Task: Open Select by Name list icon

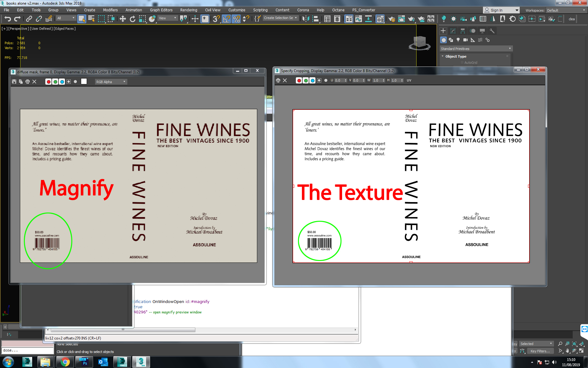Action: tap(91, 19)
